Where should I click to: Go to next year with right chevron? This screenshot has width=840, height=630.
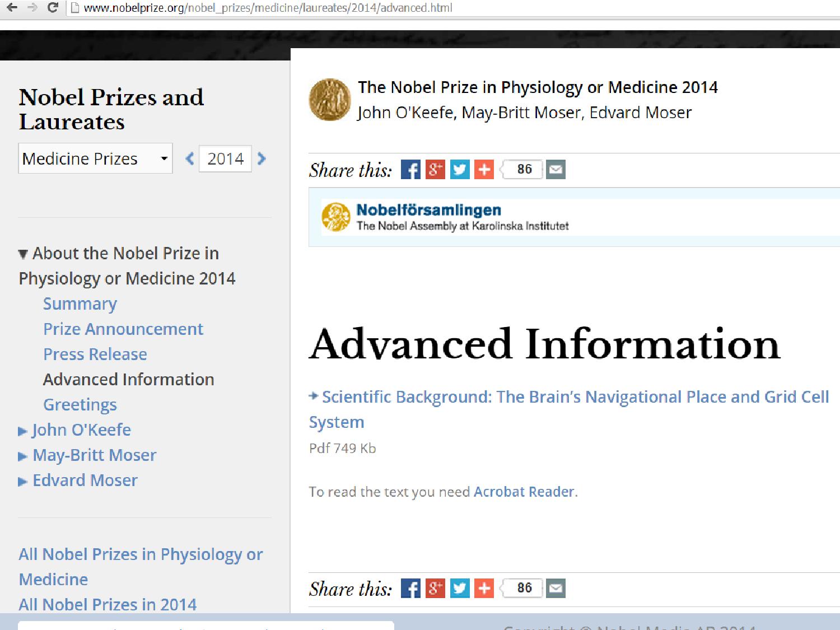(x=262, y=159)
